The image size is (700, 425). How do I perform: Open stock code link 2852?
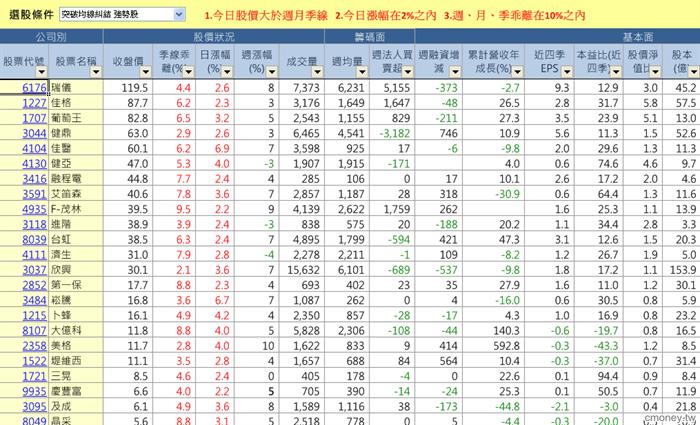(34, 285)
